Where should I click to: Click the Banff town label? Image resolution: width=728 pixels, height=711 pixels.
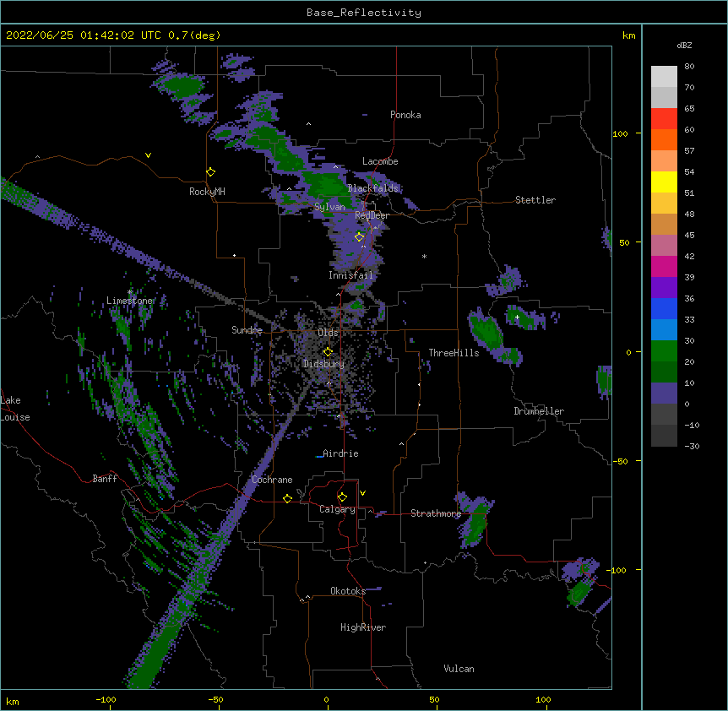pos(105,479)
